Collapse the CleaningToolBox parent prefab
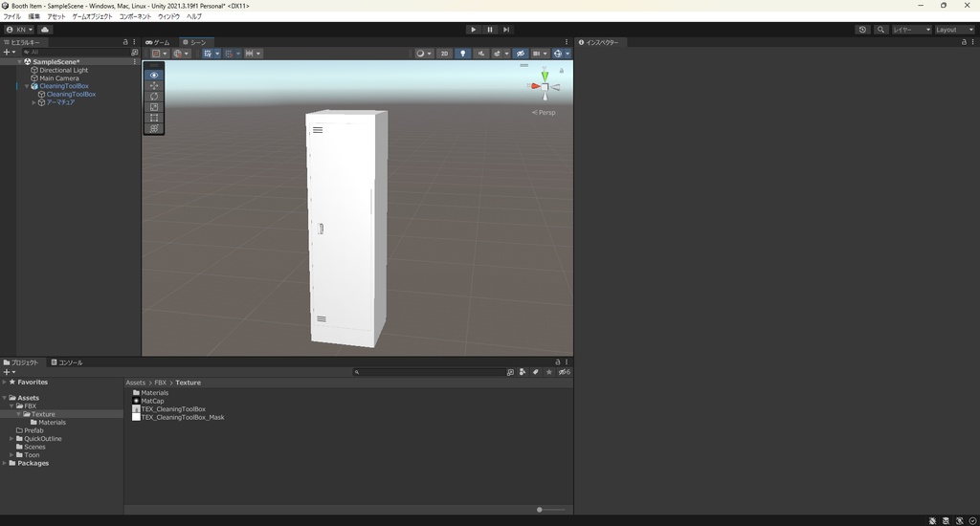The height and width of the screenshot is (526, 980). [x=27, y=86]
